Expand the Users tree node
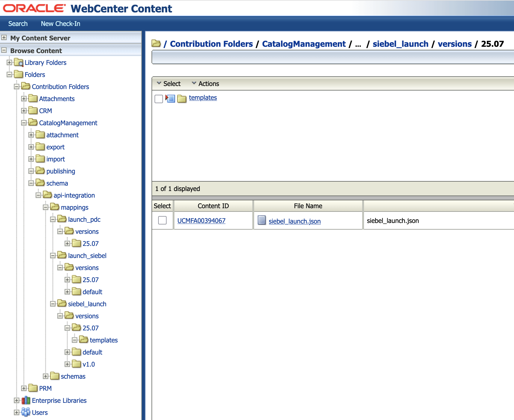Screen dimensions: 514x420 (17, 412)
